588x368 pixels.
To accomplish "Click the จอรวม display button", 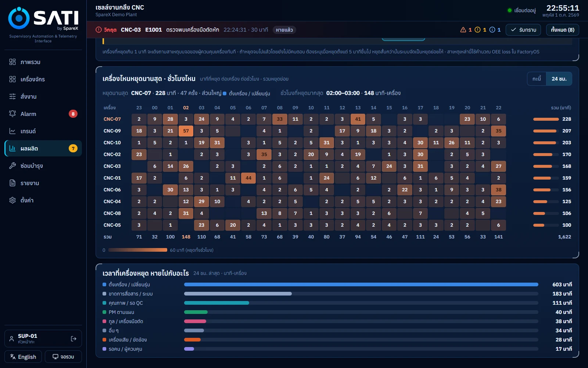I will point(63,357).
